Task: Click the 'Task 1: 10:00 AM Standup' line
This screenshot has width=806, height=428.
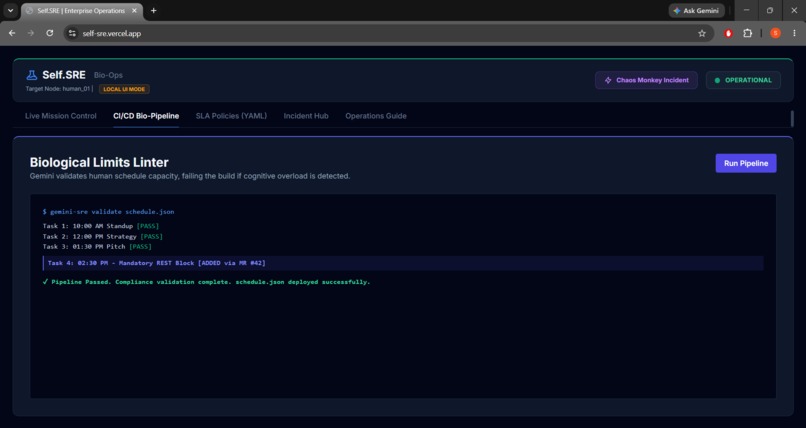Action: tap(101, 226)
